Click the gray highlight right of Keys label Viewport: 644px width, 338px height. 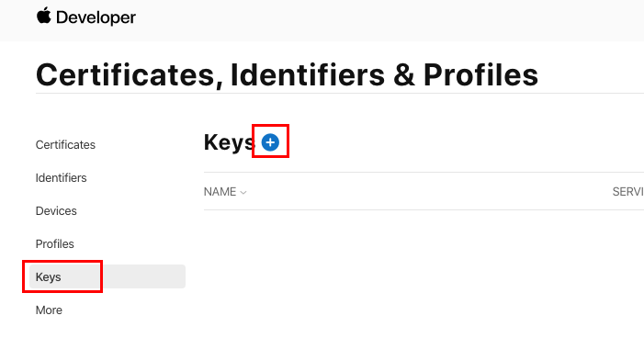143,276
